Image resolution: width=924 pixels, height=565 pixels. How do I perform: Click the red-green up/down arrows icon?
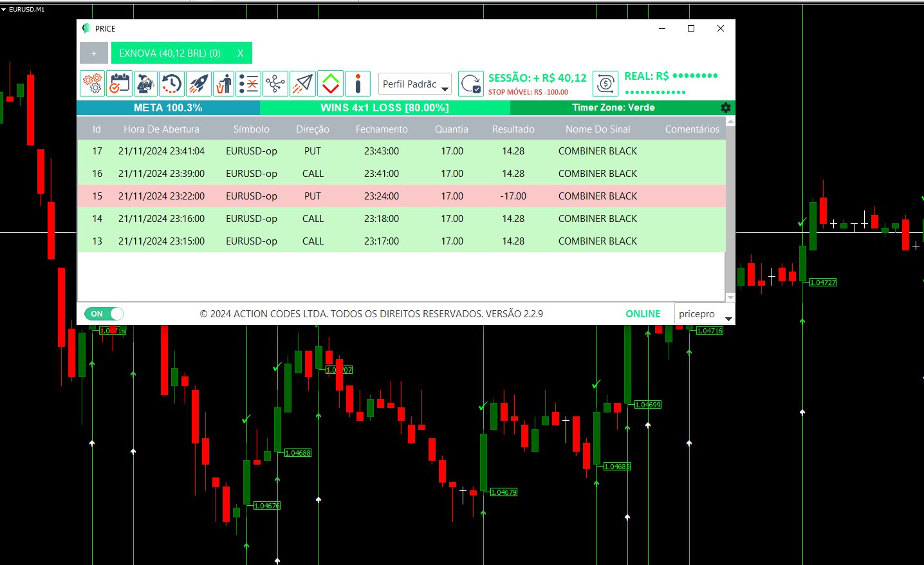click(330, 84)
